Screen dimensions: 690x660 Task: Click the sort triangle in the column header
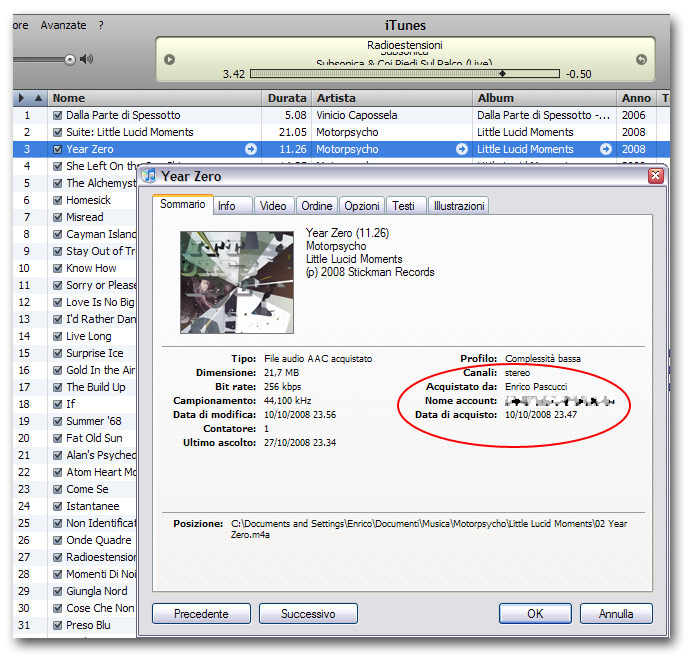[x=38, y=98]
